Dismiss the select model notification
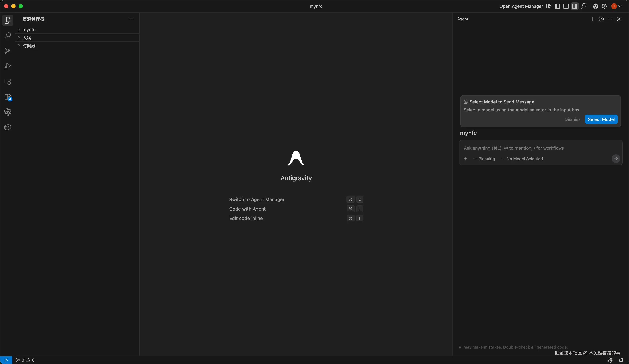The image size is (629, 364). tap(572, 119)
